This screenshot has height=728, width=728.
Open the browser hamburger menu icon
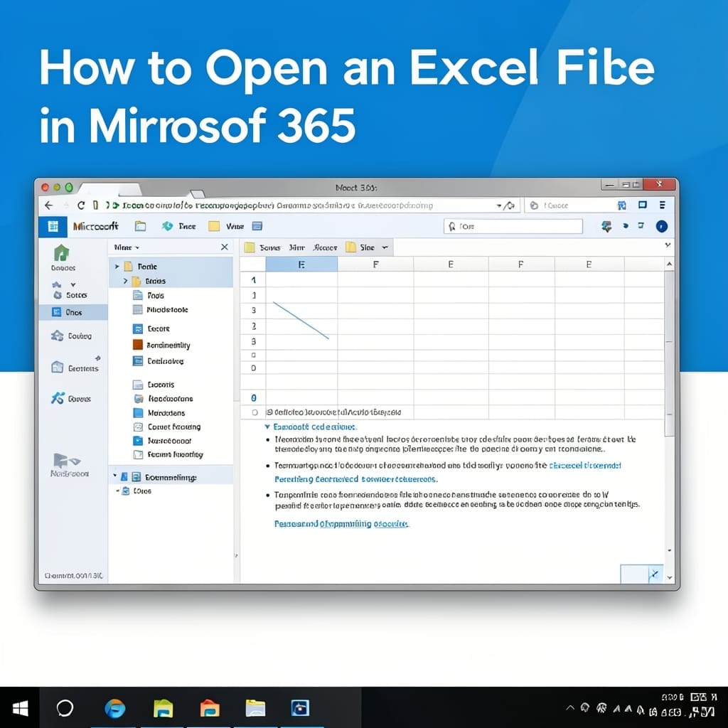(663, 205)
